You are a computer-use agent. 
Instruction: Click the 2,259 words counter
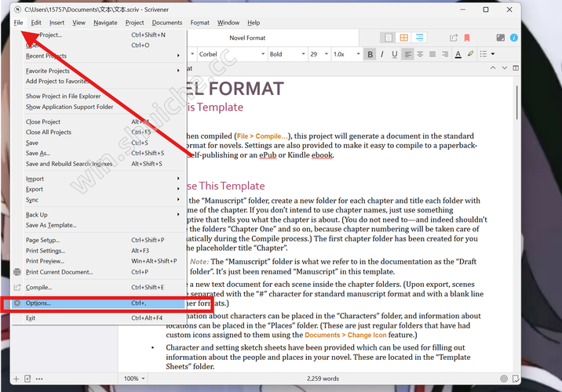(323, 379)
